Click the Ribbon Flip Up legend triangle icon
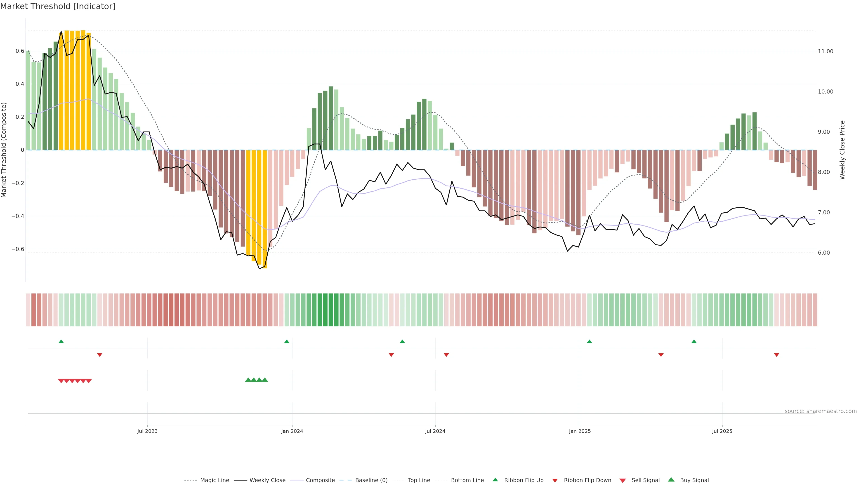Screen dimensions: 868x488 pyautogui.click(x=495, y=480)
